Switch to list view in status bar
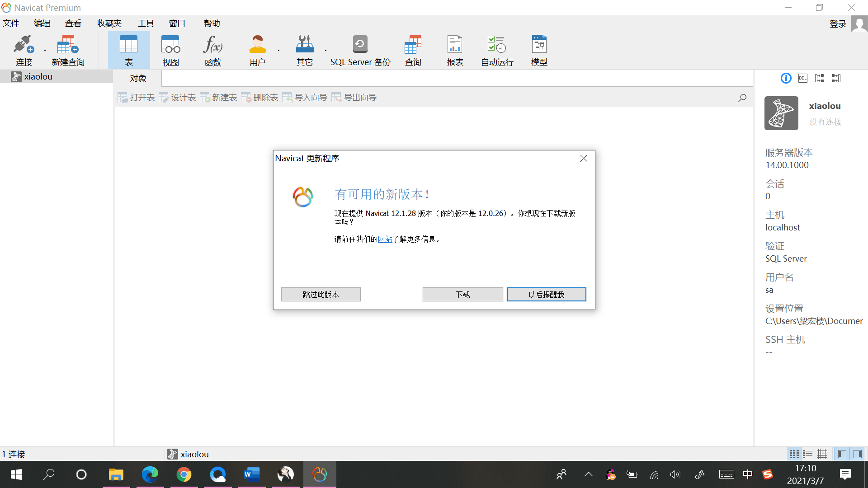The width and height of the screenshot is (868, 488). point(808,454)
